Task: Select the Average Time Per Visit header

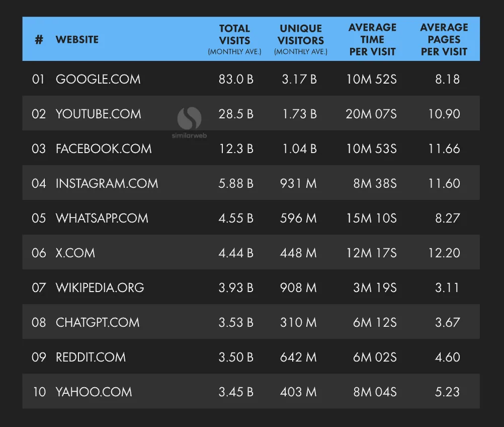Action: click(372, 39)
